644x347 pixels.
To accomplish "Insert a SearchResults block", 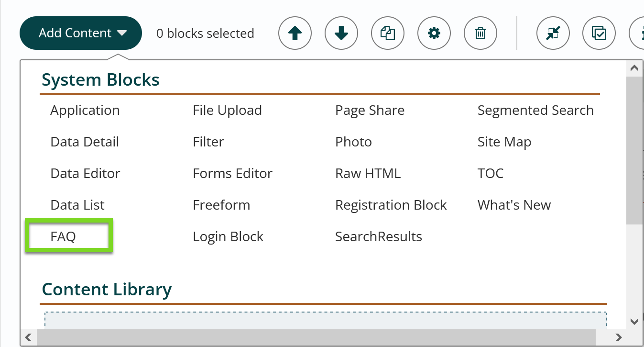I will [x=379, y=237].
